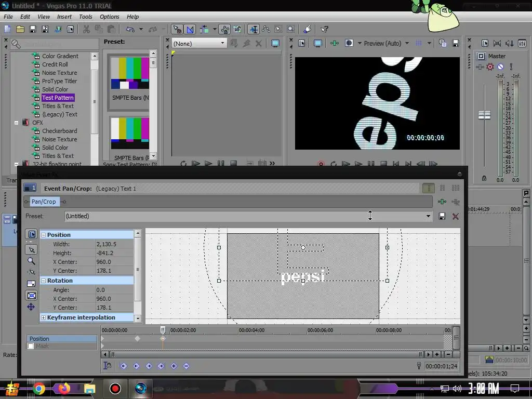Click the Show Properties icon in Pan/Crop window
Image resolution: width=532 pixels, height=399 pixels.
(31, 234)
